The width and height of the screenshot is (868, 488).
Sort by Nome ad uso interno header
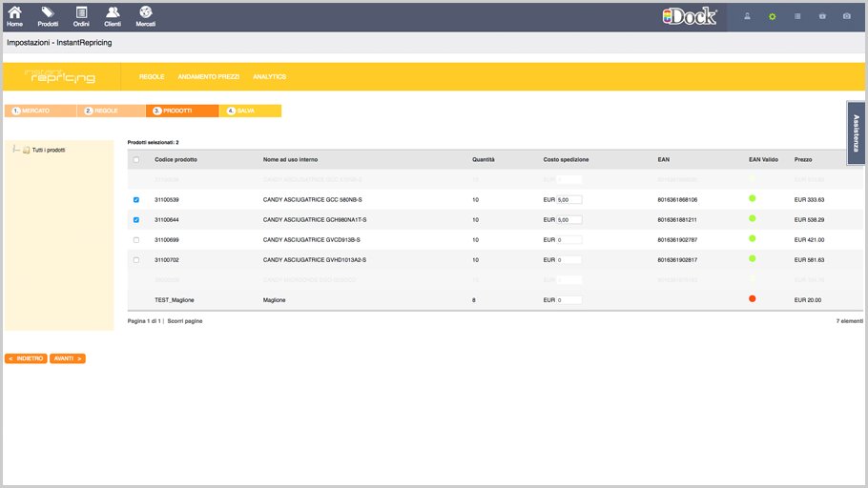pyautogui.click(x=290, y=160)
